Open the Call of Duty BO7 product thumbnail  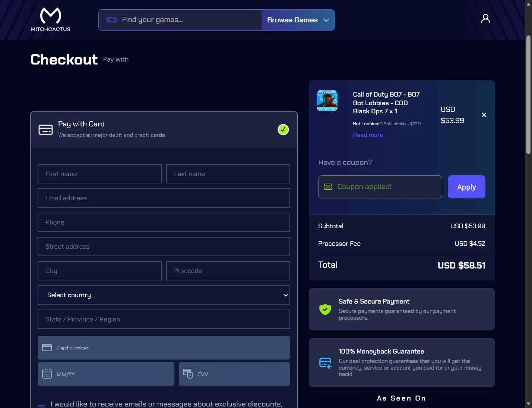click(327, 101)
